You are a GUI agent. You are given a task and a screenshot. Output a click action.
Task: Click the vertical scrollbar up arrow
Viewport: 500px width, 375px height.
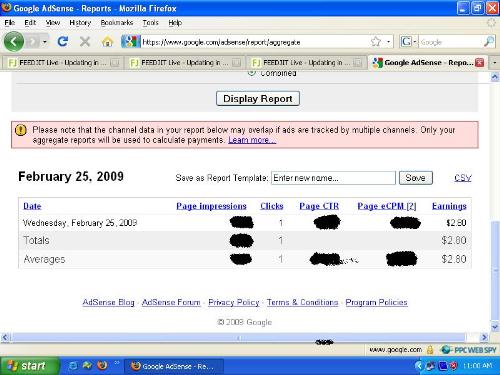[x=495, y=77]
